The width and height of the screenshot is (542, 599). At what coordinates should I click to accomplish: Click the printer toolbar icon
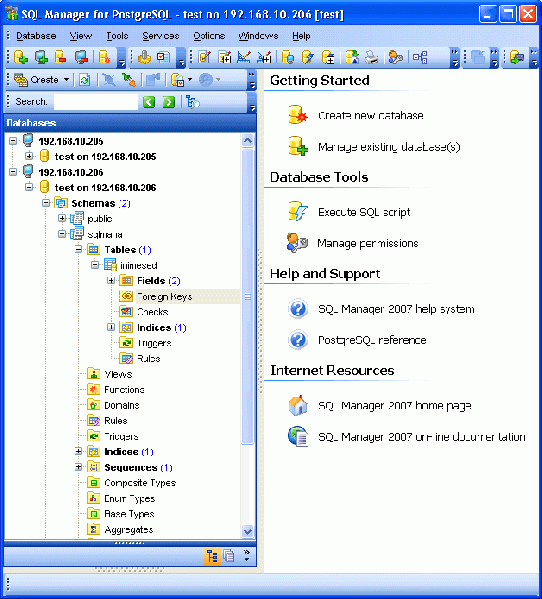[371, 57]
